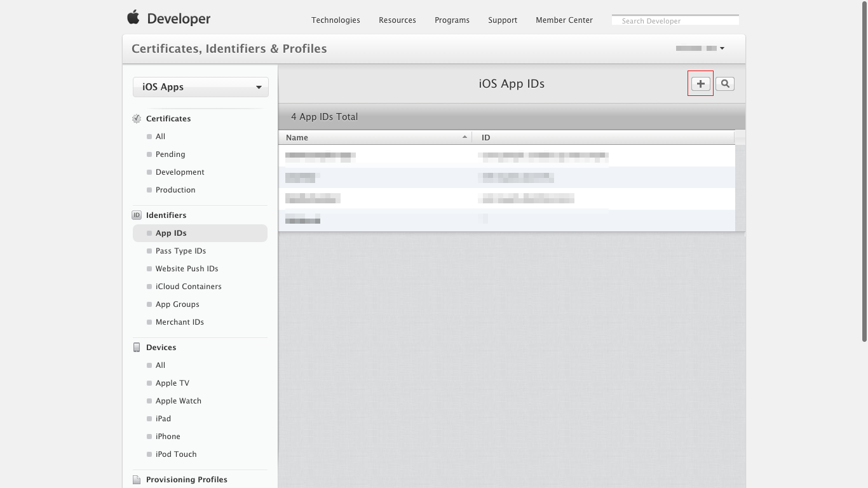Select Pass Type IDs
The height and width of the screenshot is (488, 868).
(180, 251)
